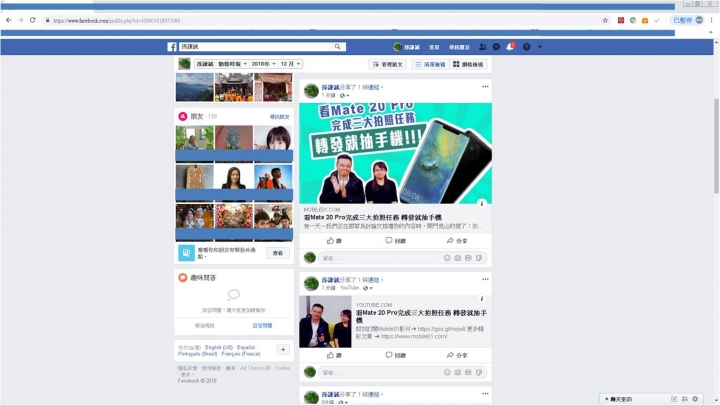Click sticker icon in second post comment box

pyautogui.click(x=479, y=372)
